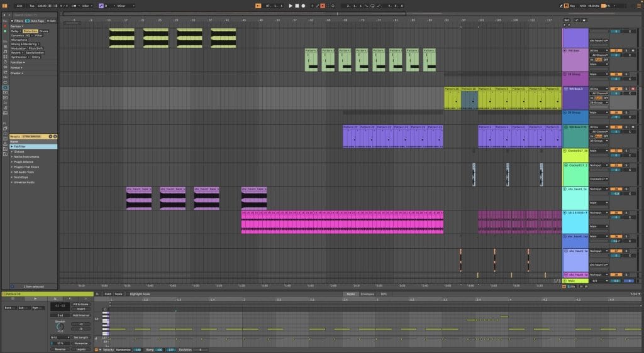Click the Legato button
644x353 pixels.
click(81, 349)
